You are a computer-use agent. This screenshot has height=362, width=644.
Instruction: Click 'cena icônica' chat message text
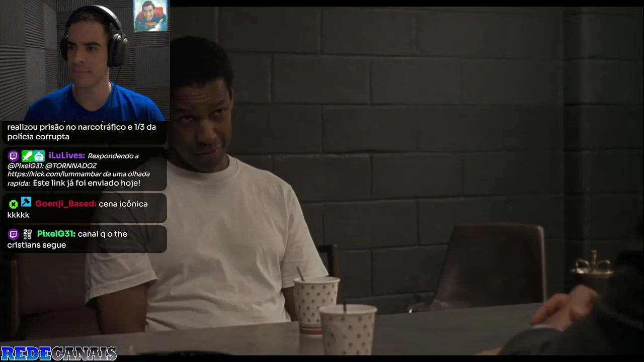(123, 204)
